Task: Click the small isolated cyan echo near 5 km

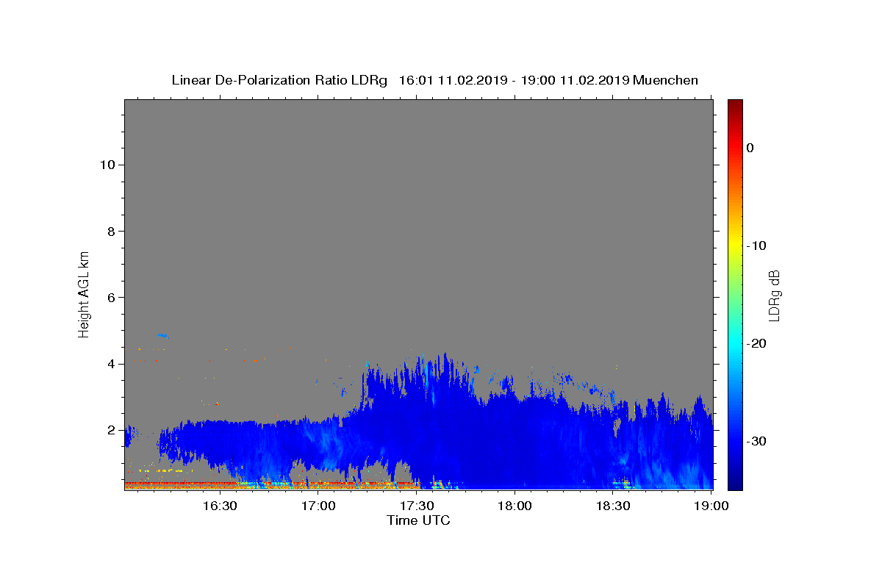Action: click(163, 335)
